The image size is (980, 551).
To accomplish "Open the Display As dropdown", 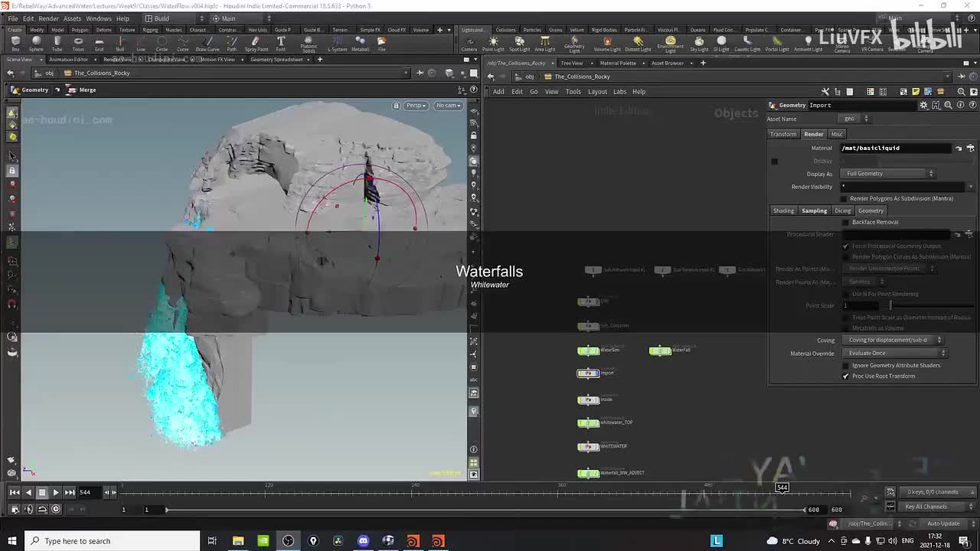I will (x=890, y=174).
